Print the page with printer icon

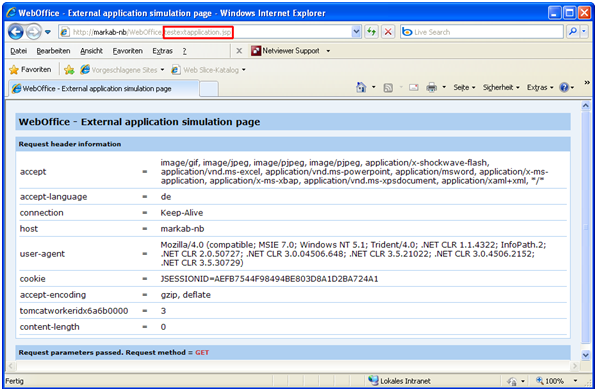point(432,88)
